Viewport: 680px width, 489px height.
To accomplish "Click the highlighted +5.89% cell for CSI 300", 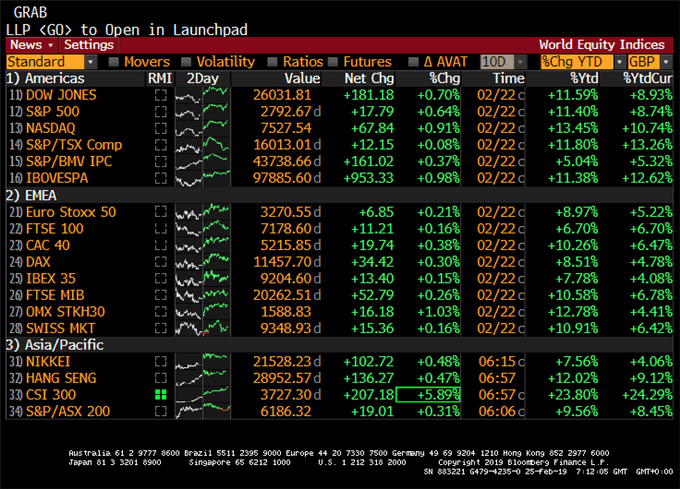I will (x=428, y=395).
